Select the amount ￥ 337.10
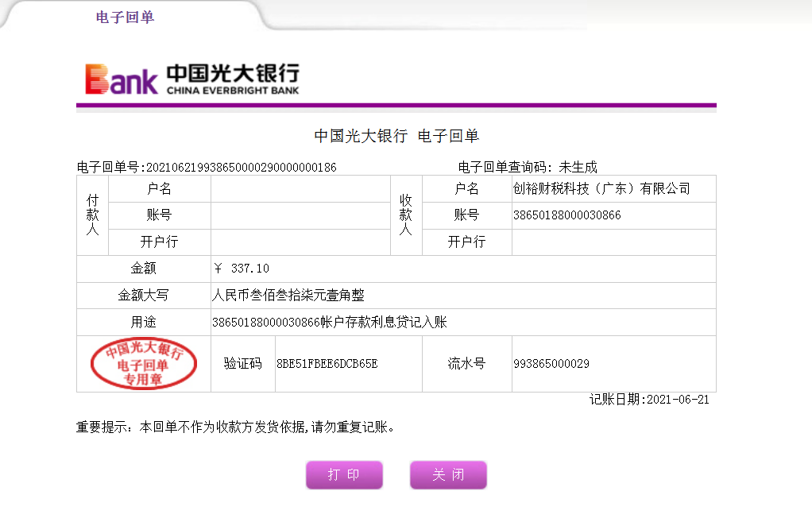 (242, 269)
